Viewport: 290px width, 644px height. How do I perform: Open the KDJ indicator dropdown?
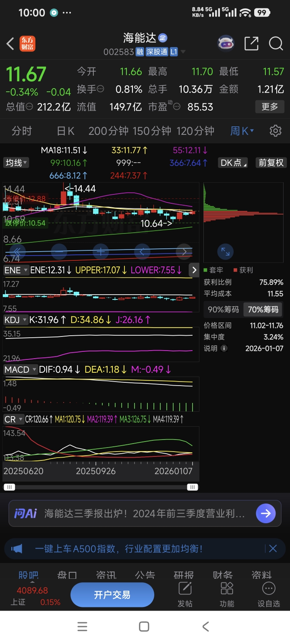click(15, 320)
